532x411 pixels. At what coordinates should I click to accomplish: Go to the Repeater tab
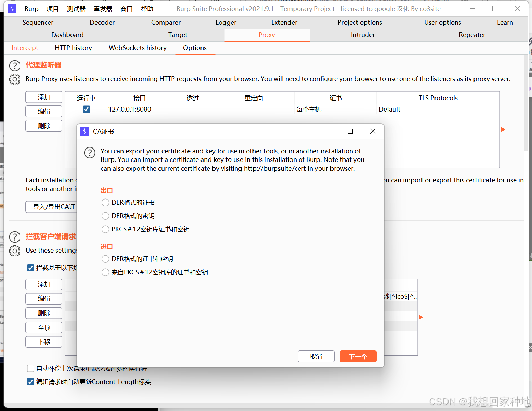(472, 35)
